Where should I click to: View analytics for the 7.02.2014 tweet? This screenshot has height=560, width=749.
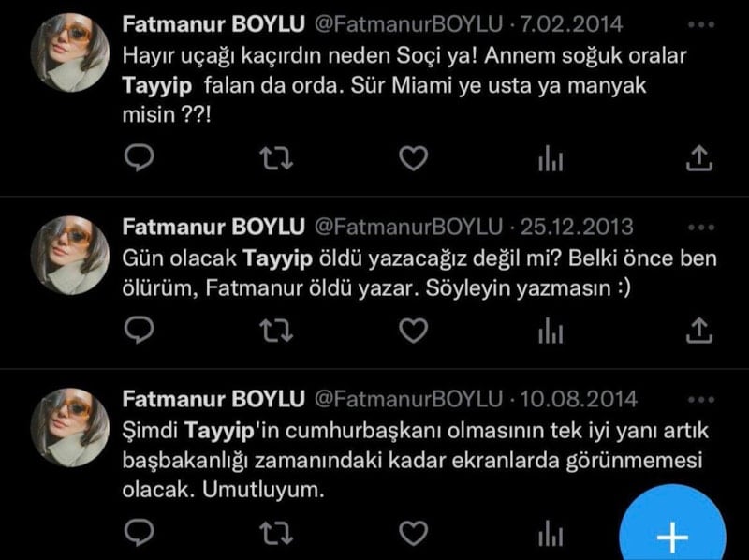pyautogui.click(x=551, y=158)
